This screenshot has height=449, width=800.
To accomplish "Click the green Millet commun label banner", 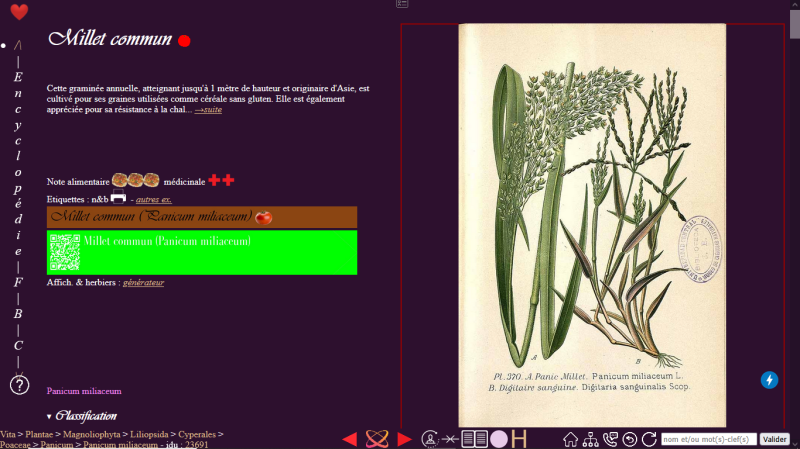I will point(202,253).
